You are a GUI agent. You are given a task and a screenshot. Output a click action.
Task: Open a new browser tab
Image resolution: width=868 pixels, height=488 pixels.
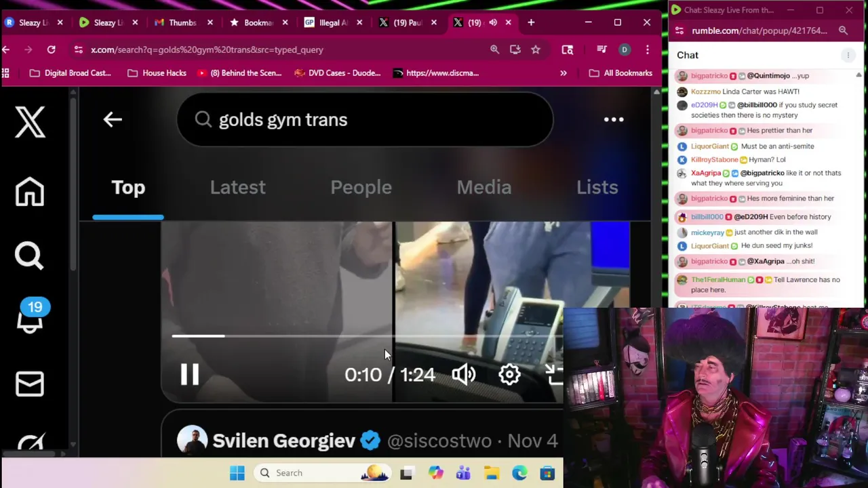pos(531,22)
